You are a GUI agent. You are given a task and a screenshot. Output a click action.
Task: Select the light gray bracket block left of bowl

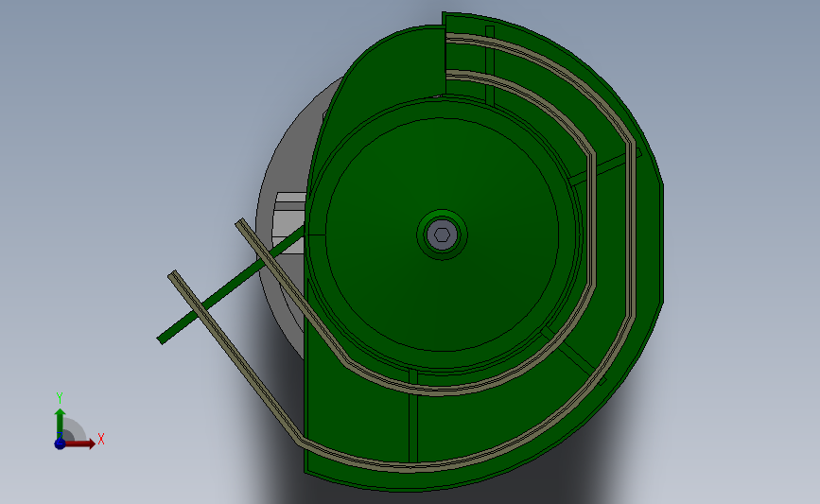[289, 221]
